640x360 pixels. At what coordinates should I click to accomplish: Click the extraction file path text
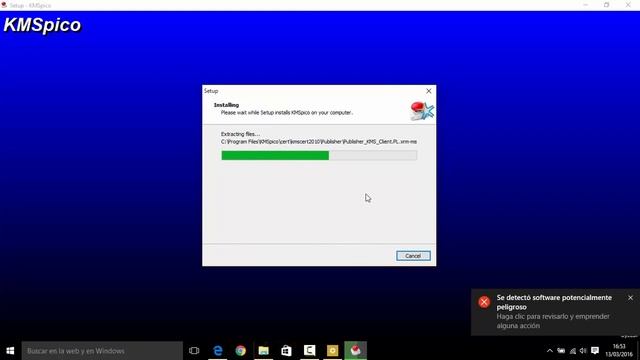coord(319,142)
